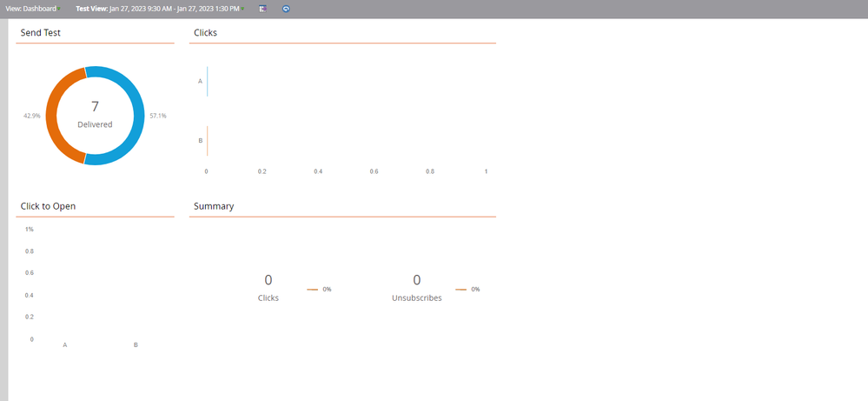This screenshot has height=401, width=868.
Task: Click the 57.1% label beside the donut
Action: [157, 116]
